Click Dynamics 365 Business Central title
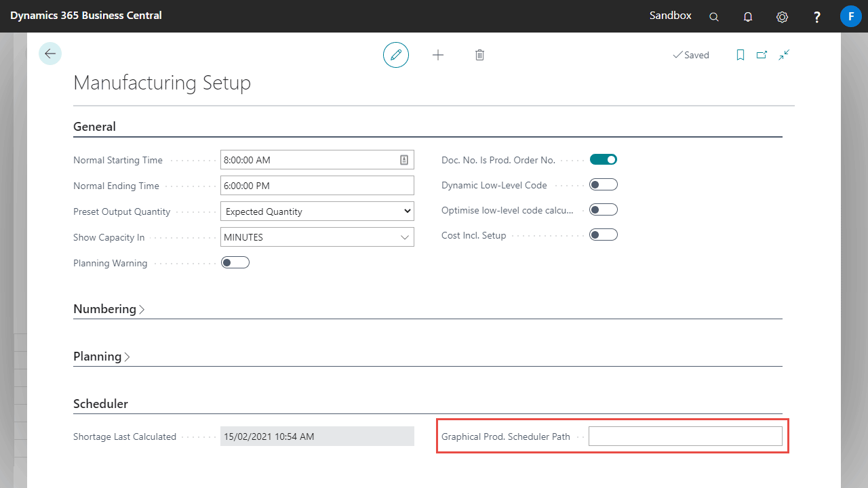This screenshot has height=488, width=868. point(86,15)
